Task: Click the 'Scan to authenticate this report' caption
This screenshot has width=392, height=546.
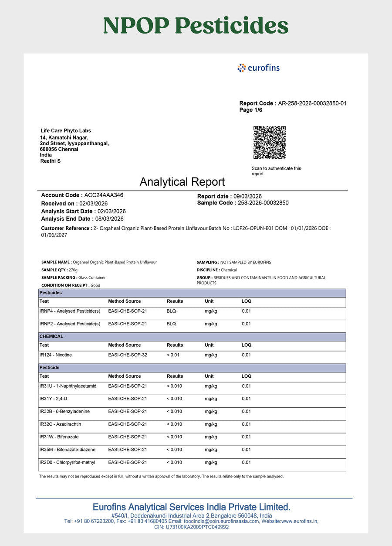Action: (x=276, y=171)
